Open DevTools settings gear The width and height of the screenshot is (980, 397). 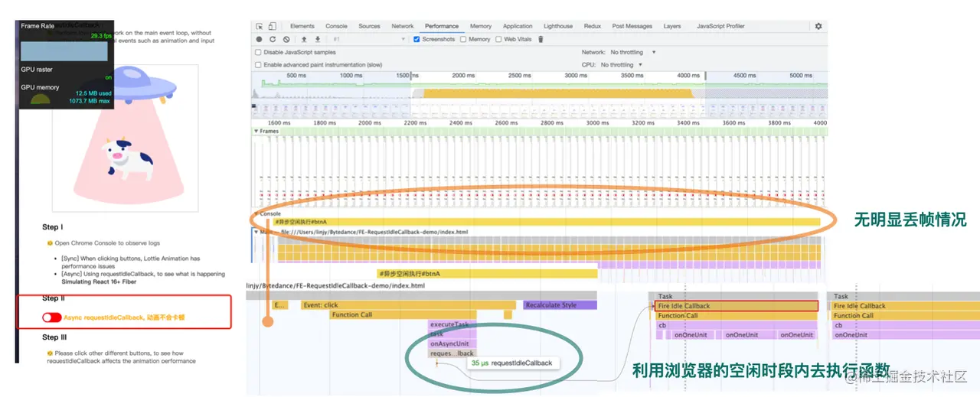(x=818, y=26)
